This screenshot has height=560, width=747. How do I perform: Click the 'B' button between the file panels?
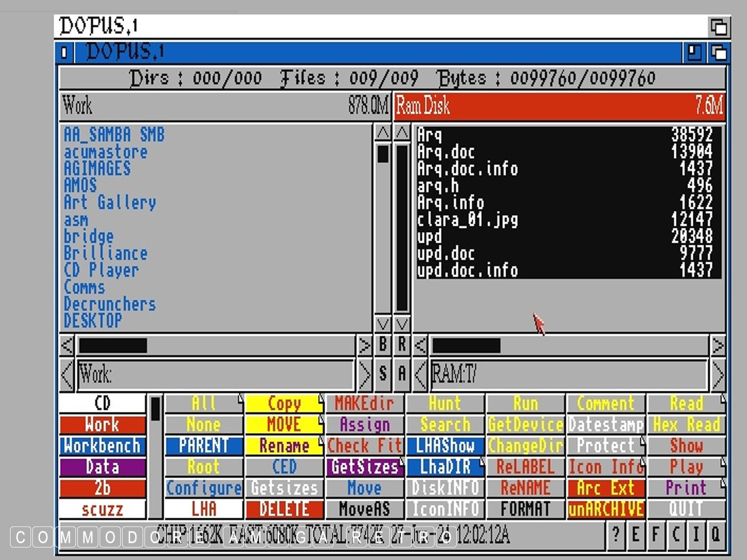tap(383, 345)
